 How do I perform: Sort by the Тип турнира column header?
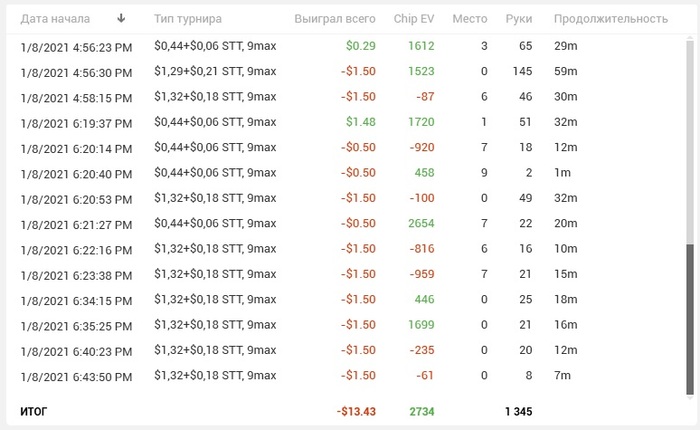point(188,18)
